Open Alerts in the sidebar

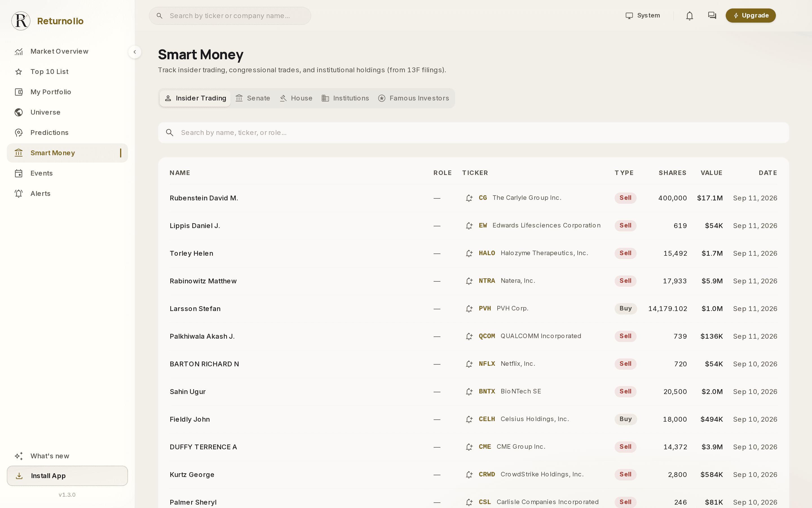[67, 194]
